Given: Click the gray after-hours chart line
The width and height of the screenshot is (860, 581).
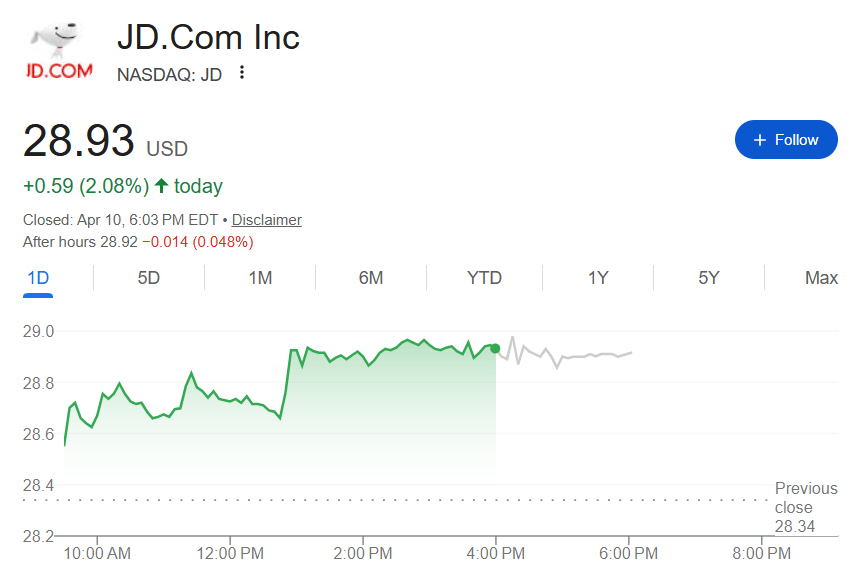Looking at the screenshot, I should (580, 355).
